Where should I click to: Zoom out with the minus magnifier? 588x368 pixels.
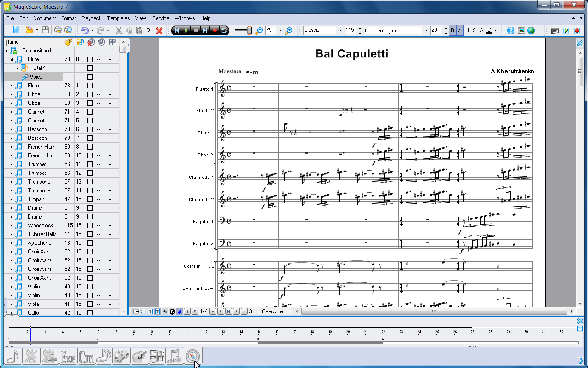(x=259, y=30)
